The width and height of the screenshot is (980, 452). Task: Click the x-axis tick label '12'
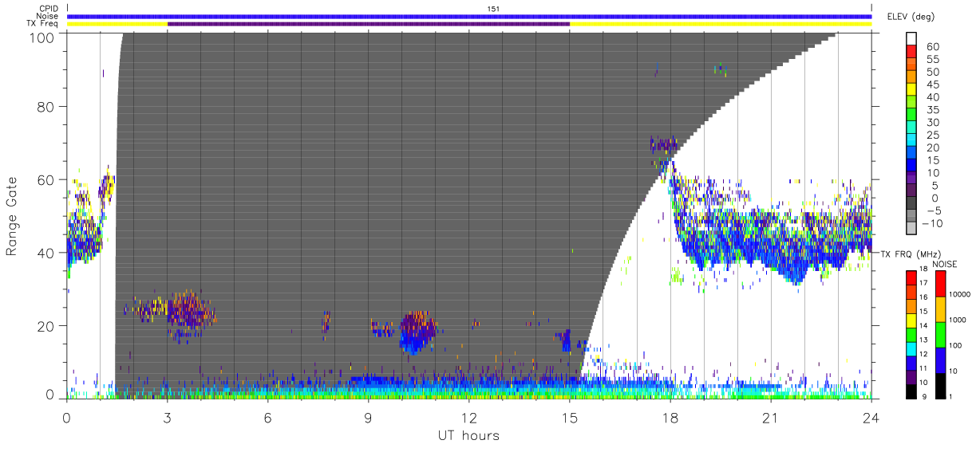(x=468, y=418)
